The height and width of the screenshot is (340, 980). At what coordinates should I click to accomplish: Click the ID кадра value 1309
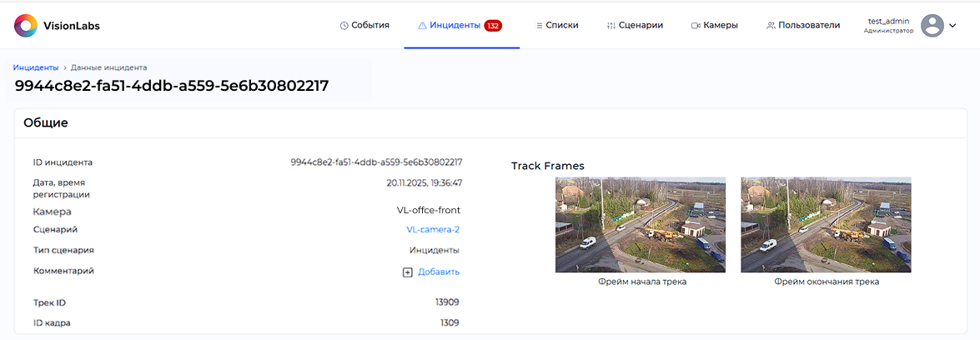pos(450,323)
